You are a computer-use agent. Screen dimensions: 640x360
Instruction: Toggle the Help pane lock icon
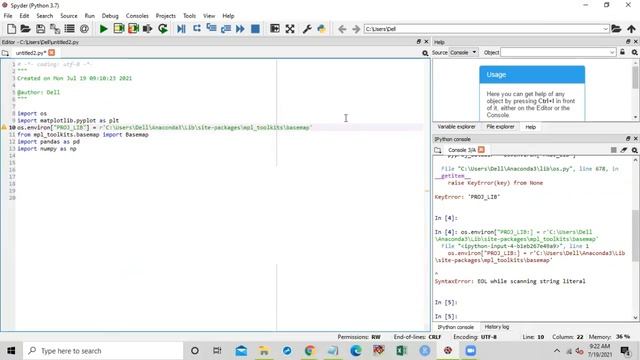622,52
